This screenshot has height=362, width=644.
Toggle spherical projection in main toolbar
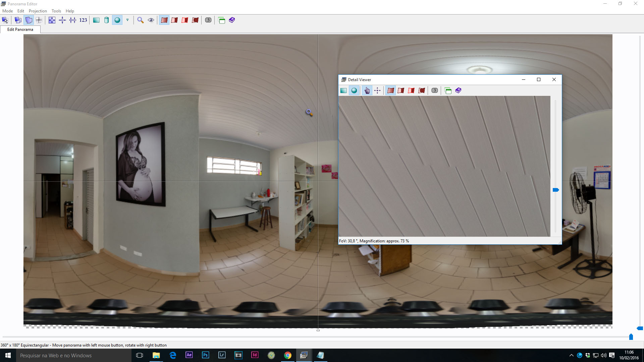[117, 20]
